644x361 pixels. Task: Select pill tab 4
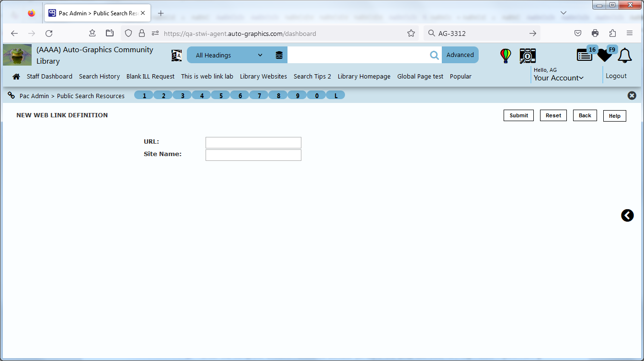[202, 95]
